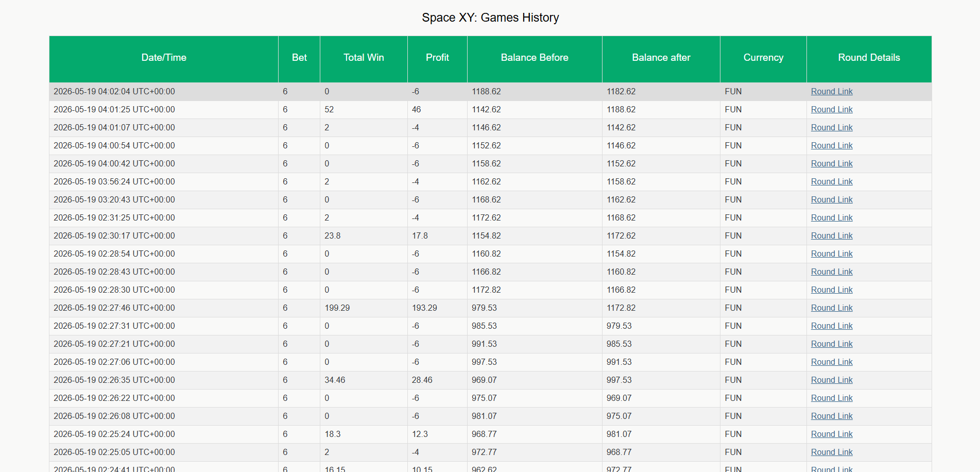
Task: Select balance before value 1154.82
Action: coord(486,235)
